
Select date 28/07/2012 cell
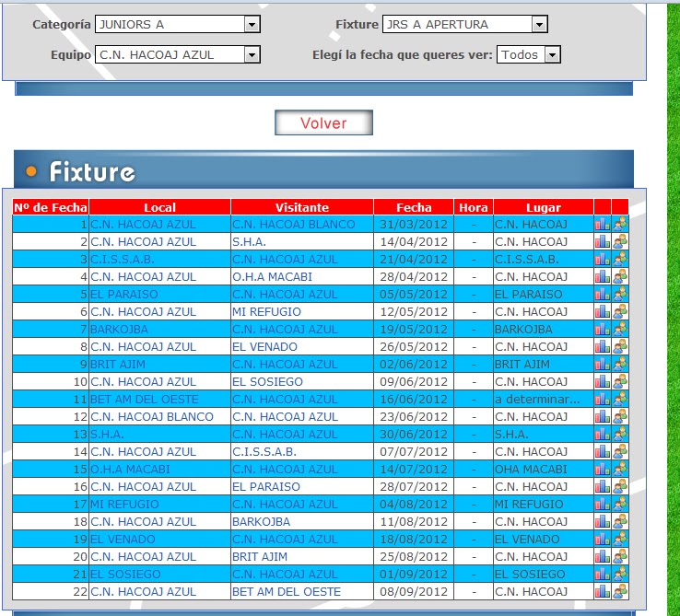[414, 486]
